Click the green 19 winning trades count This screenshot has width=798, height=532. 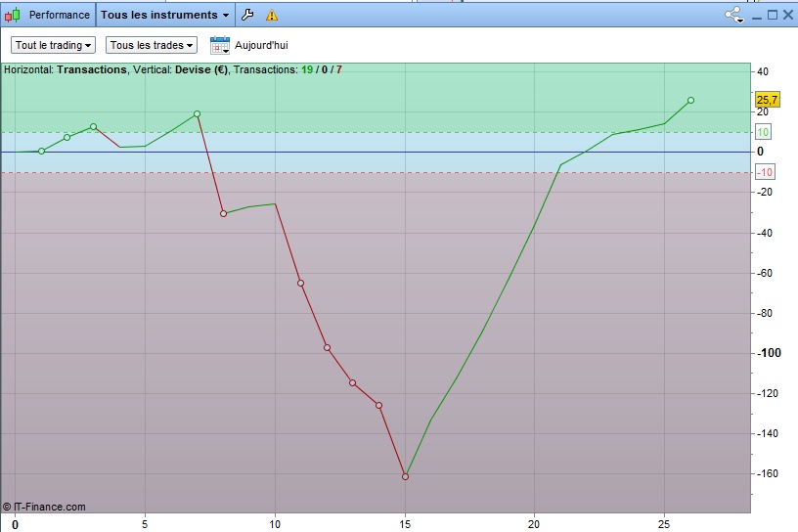tap(307, 69)
